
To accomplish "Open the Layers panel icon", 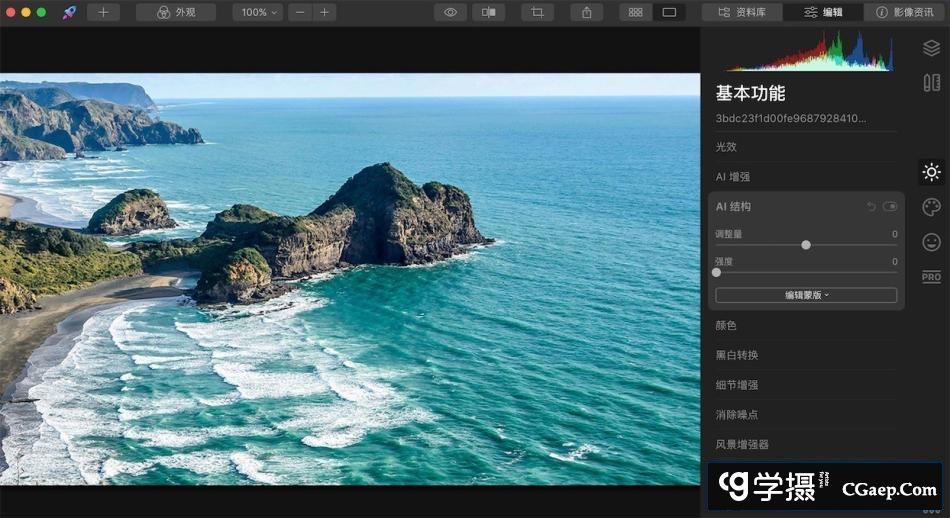I will (x=931, y=48).
